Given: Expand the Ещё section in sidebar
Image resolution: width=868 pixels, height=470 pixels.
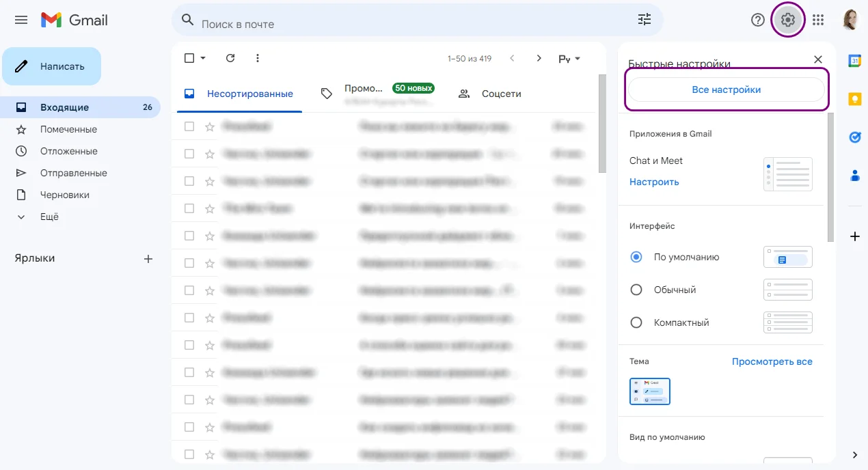Looking at the screenshot, I should tap(49, 217).
